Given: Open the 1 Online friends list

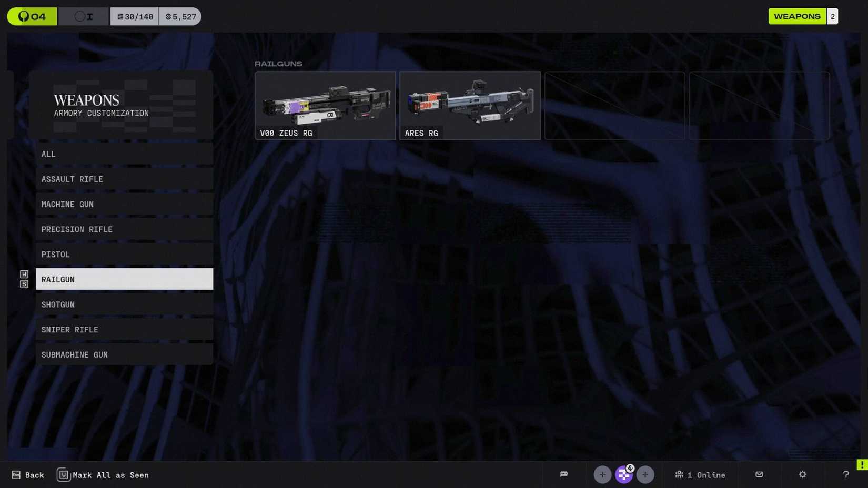Looking at the screenshot, I should [x=700, y=475].
